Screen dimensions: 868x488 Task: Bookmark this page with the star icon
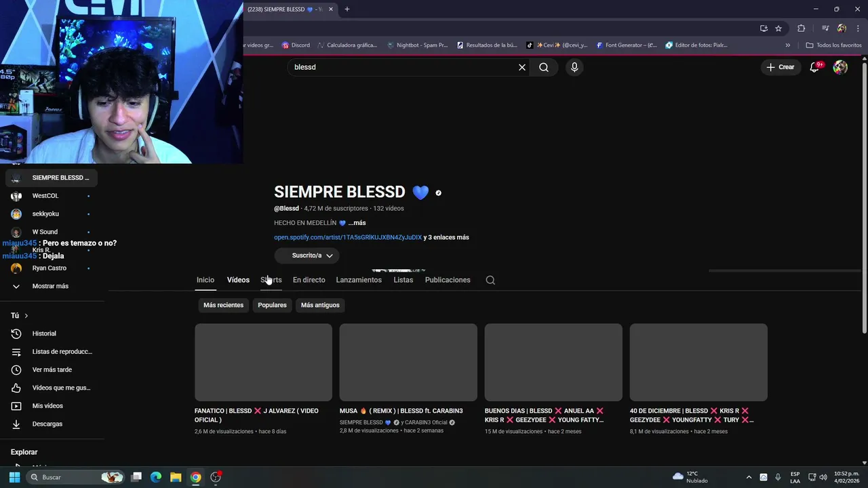coord(778,28)
